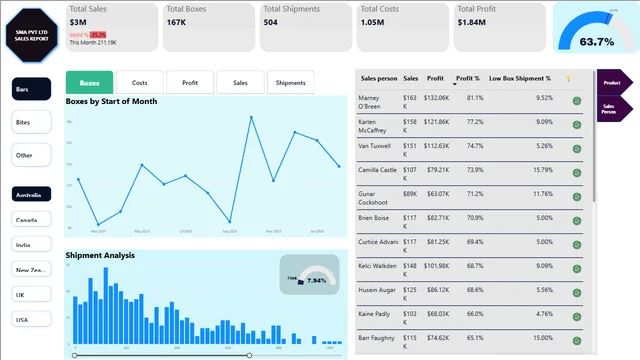Click the Boxes by Start of Month title

pos(111,101)
